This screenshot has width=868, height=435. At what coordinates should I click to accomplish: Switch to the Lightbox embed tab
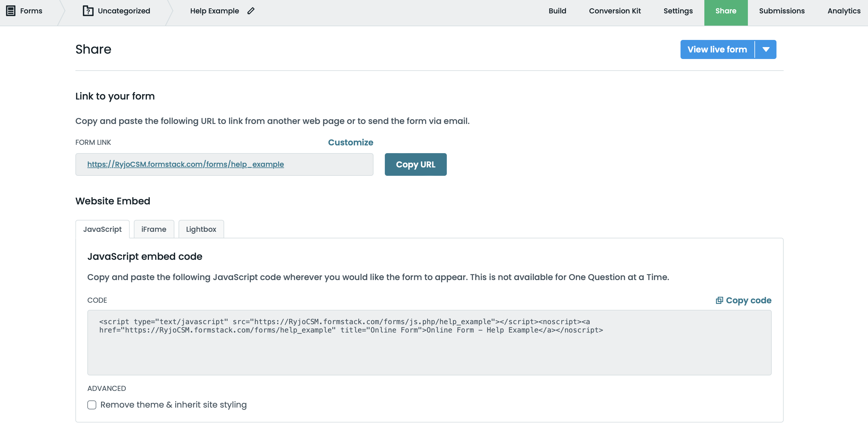[201, 229]
